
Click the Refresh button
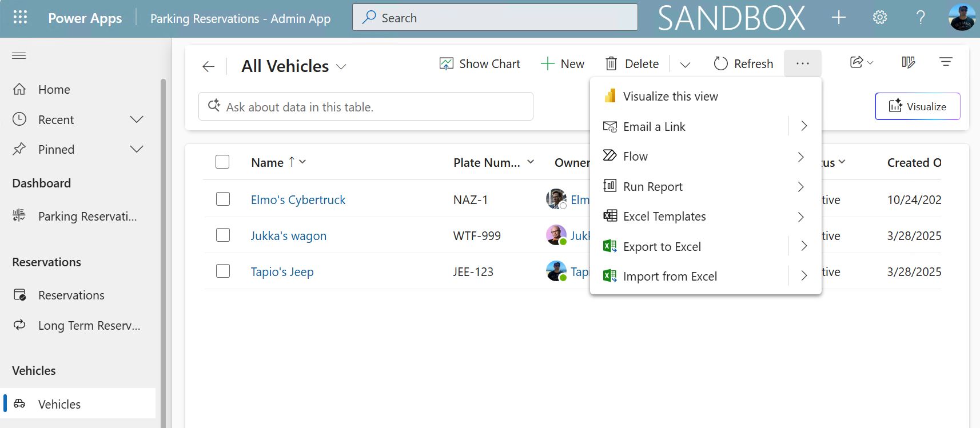pos(743,64)
